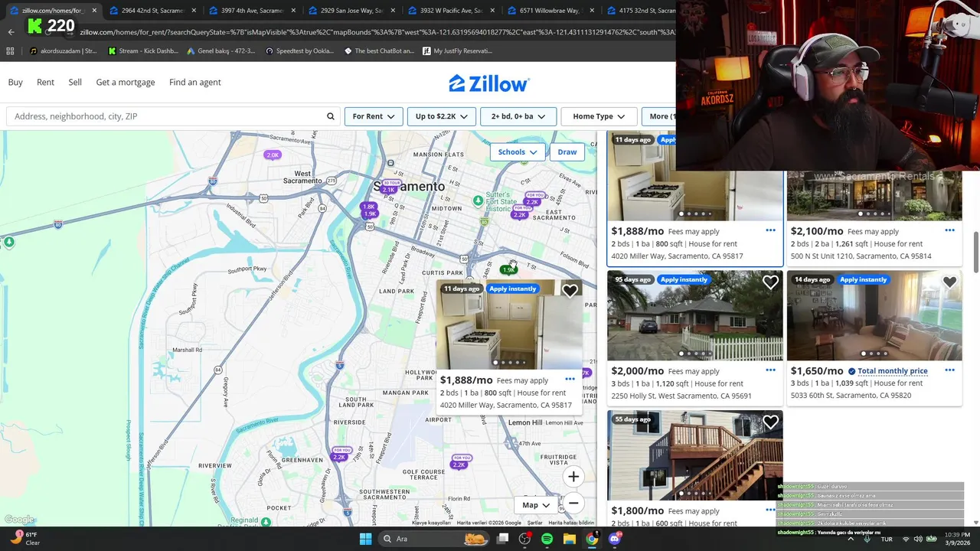Open more options for $1,888/mo listing card

[x=770, y=230]
